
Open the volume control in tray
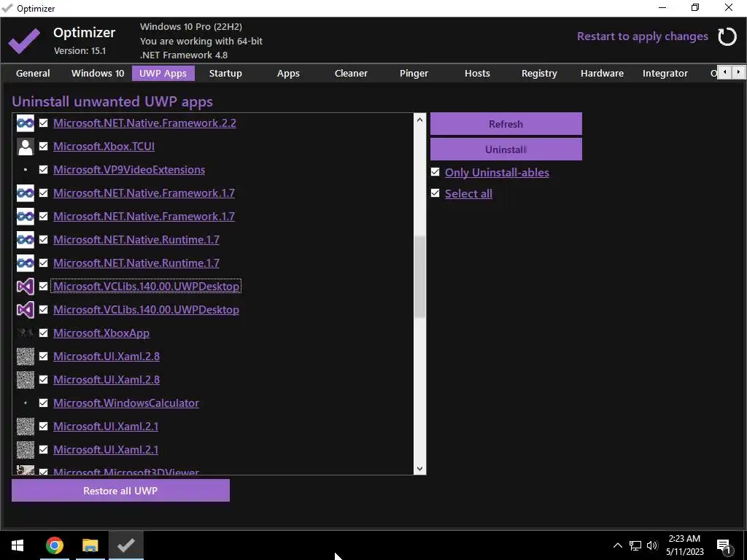651,545
